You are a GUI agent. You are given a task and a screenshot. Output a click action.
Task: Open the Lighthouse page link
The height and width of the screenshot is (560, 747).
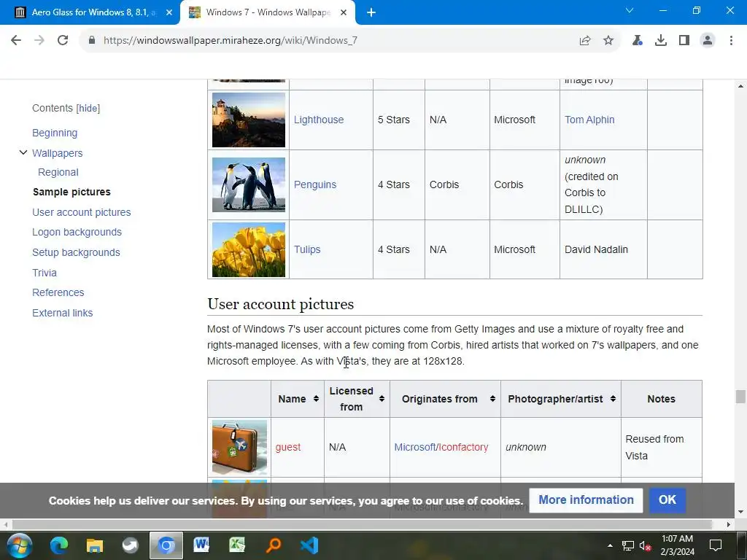click(319, 120)
